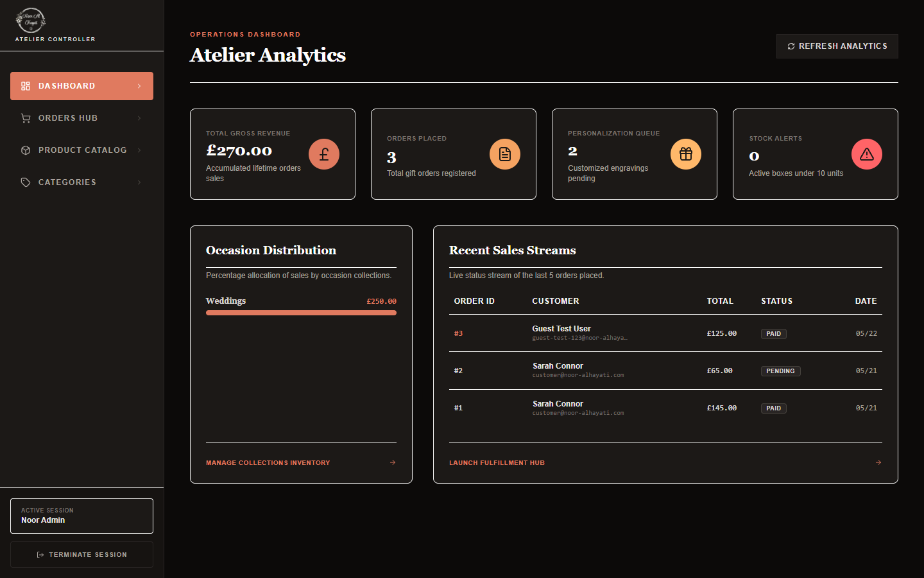Click the 05/22 date
924x578 pixels.
point(866,333)
